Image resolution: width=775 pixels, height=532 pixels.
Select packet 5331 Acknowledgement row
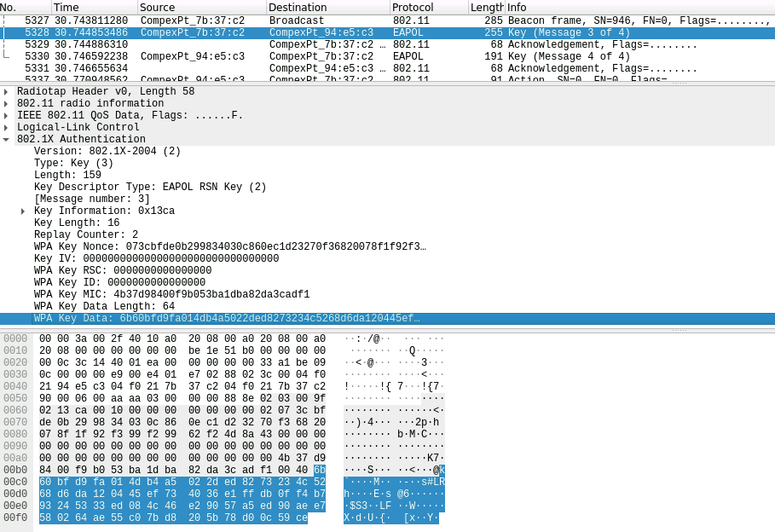click(x=387, y=68)
